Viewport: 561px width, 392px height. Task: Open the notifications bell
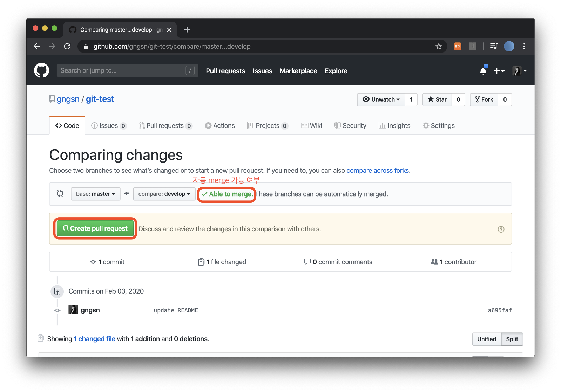(483, 70)
